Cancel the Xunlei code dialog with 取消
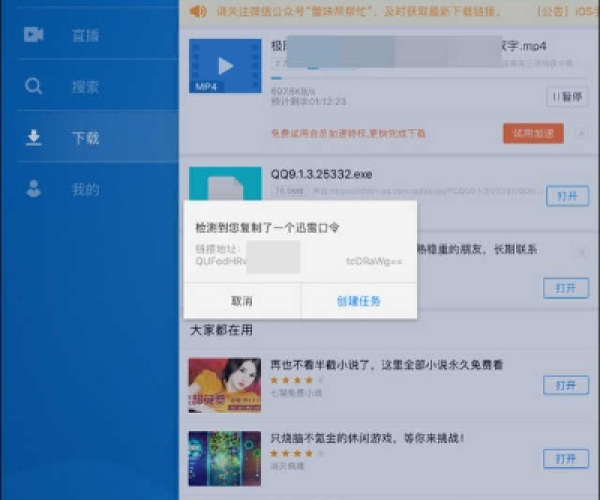Screen dimensions: 600x500 242,301
